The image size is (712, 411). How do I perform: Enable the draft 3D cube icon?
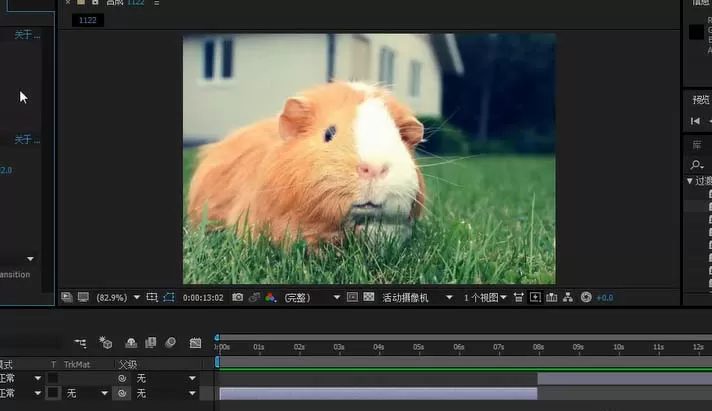click(105, 342)
